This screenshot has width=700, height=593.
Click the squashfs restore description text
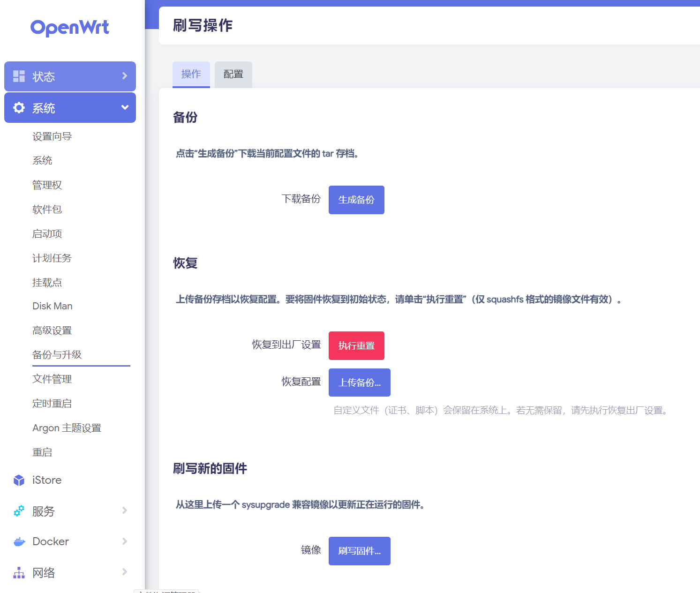click(399, 300)
